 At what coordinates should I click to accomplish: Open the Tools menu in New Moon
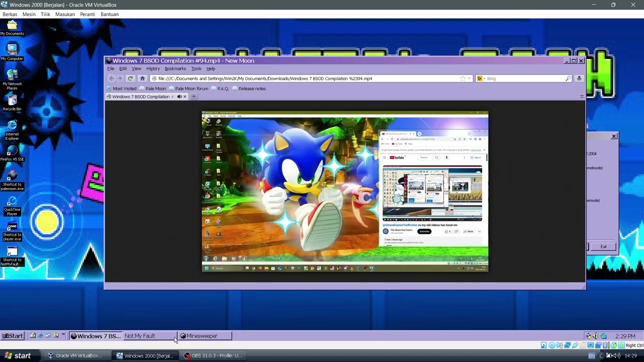(x=196, y=69)
